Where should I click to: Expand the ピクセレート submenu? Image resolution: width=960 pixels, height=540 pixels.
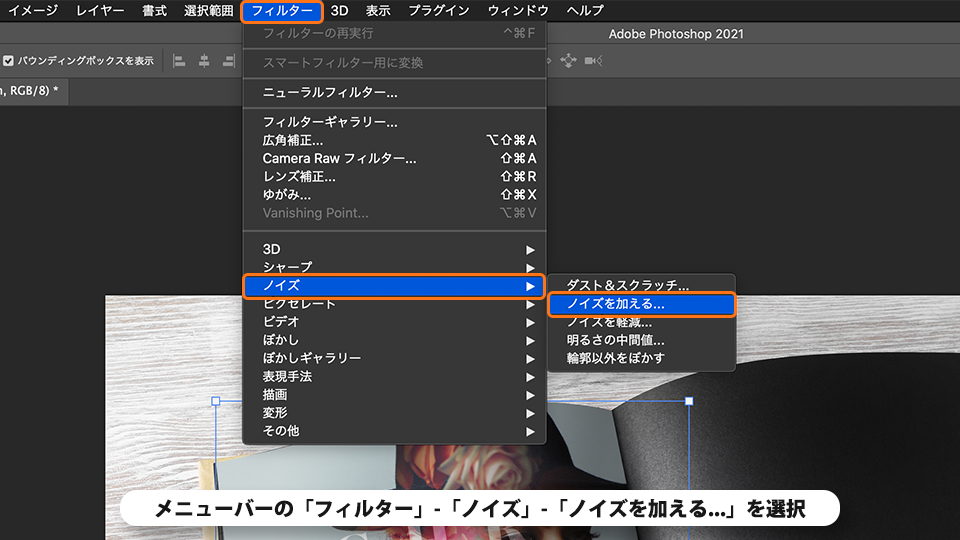pos(394,304)
